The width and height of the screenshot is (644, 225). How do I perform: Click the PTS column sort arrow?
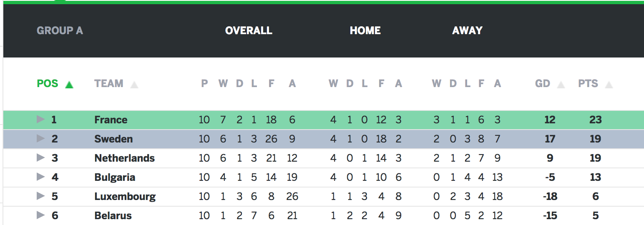609,85
